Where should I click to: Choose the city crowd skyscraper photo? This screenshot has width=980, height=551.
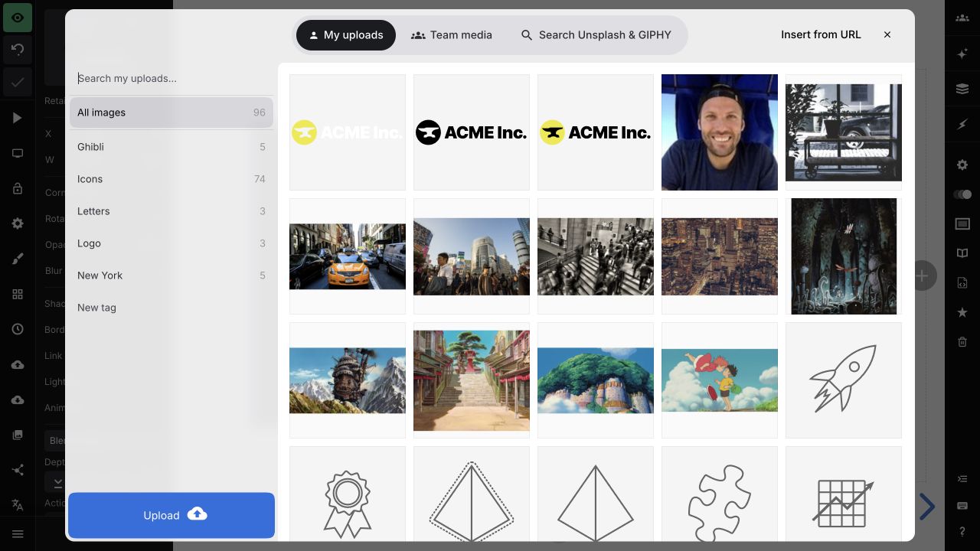[472, 256]
